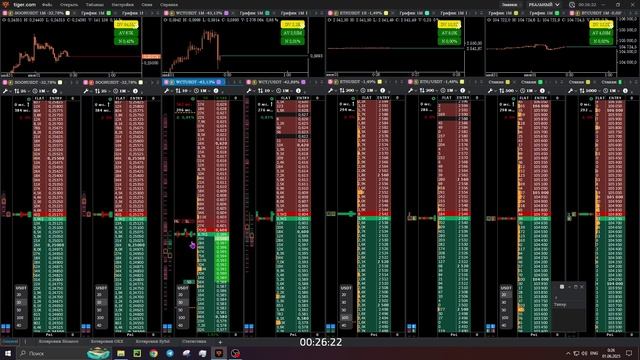
Task: Expand price step dropdown in active WCTUSDT order book
Action: click(x=183, y=91)
